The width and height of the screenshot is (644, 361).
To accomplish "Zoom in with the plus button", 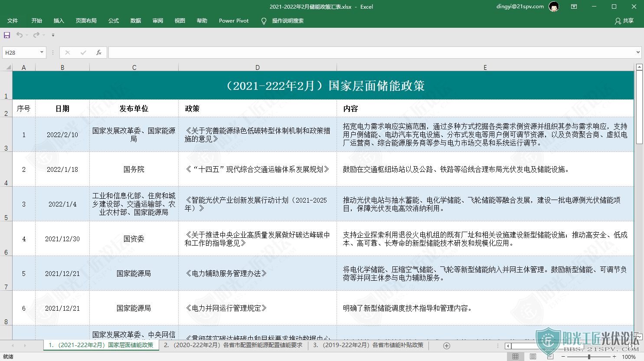I will coord(615,357).
